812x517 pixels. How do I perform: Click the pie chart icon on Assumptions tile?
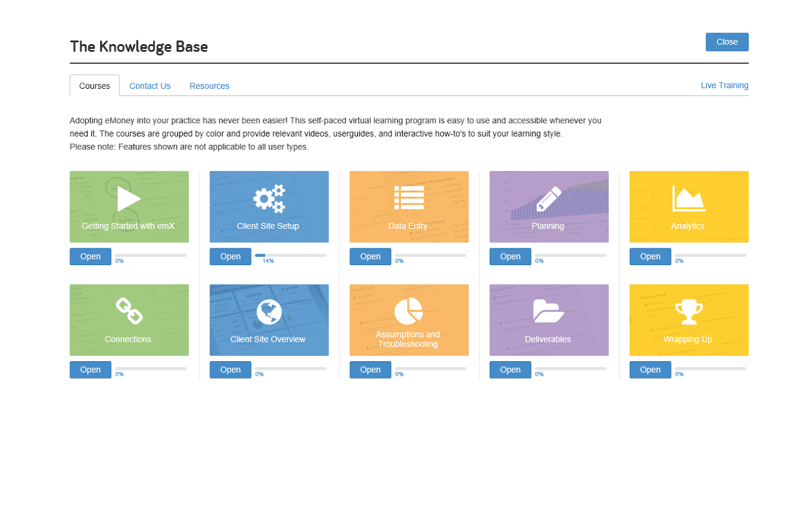point(409,310)
